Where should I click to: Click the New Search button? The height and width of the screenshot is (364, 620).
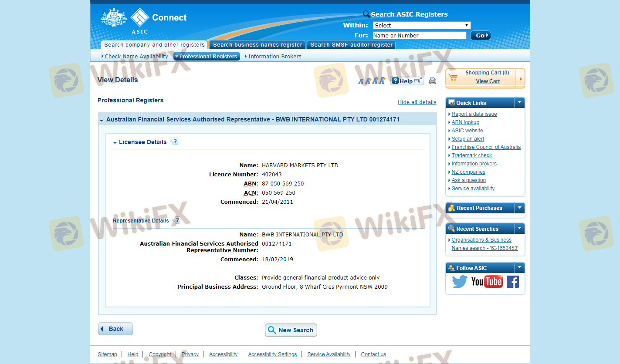(291, 330)
